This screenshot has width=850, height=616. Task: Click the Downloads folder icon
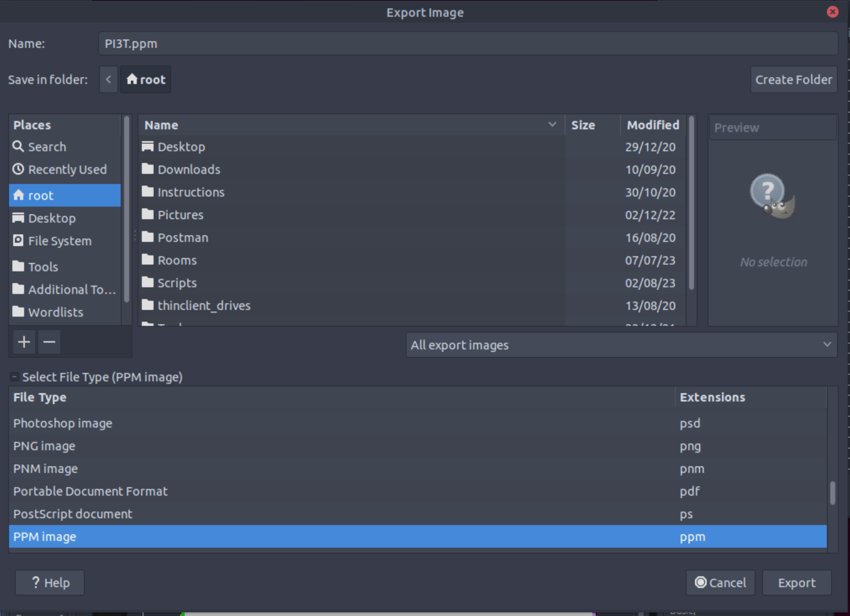pyautogui.click(x=148, y=169)
